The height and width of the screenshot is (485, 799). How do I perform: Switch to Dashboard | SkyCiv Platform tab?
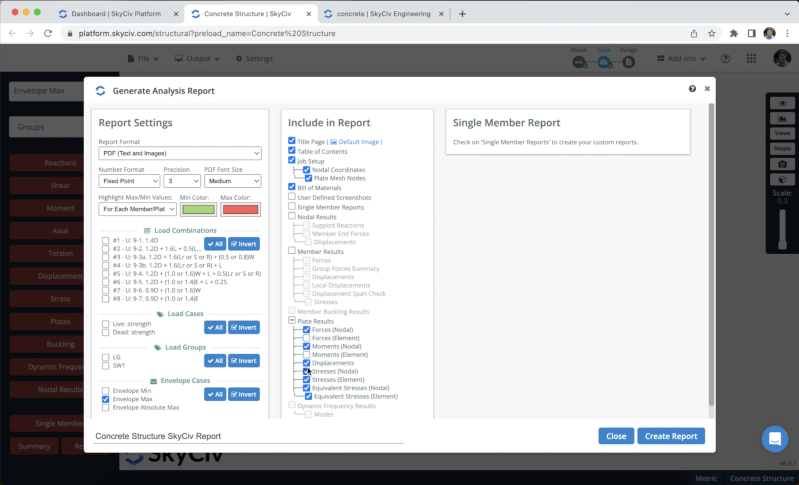click(116, 14)
